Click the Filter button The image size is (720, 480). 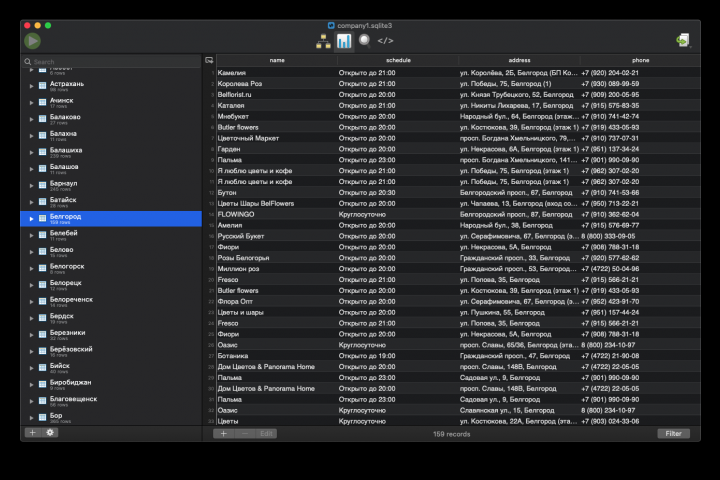click(673, 434)
